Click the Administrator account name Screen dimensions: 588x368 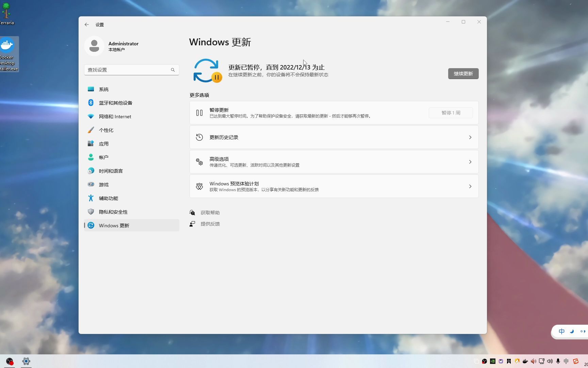pos(124,44)
